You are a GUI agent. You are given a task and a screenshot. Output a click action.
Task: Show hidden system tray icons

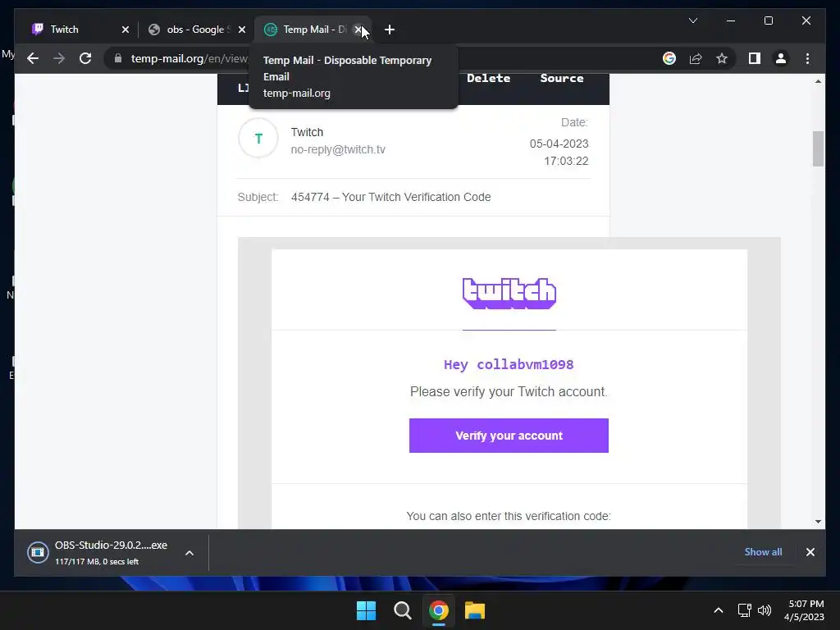[719, 610]
